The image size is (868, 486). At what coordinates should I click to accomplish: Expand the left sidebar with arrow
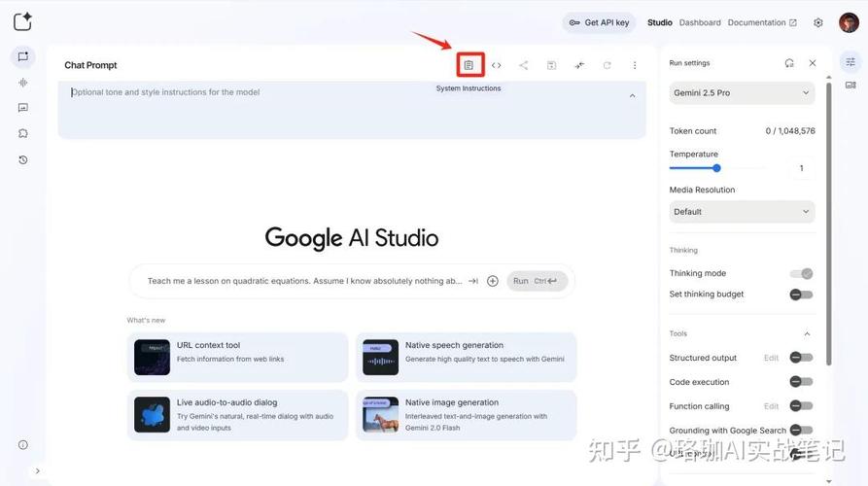click(38, 471)
